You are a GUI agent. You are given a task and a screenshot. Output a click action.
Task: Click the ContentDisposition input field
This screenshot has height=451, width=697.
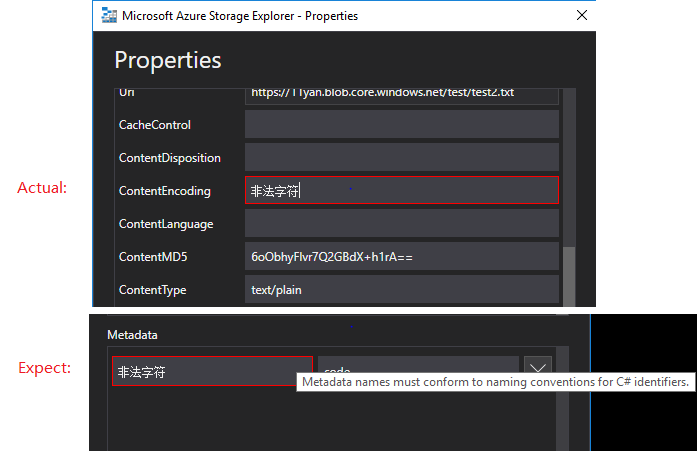point(402,157)
